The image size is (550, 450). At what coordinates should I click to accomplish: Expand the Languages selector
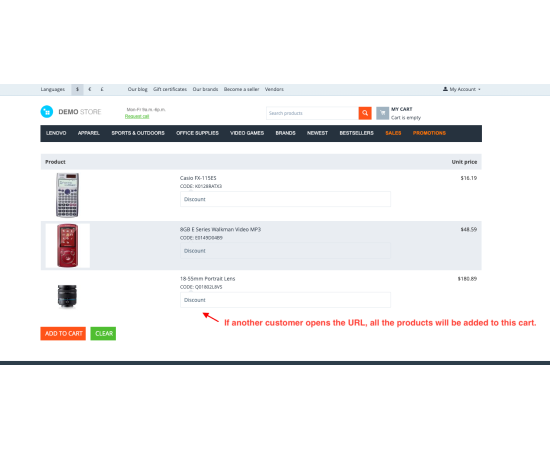point(53,89)
